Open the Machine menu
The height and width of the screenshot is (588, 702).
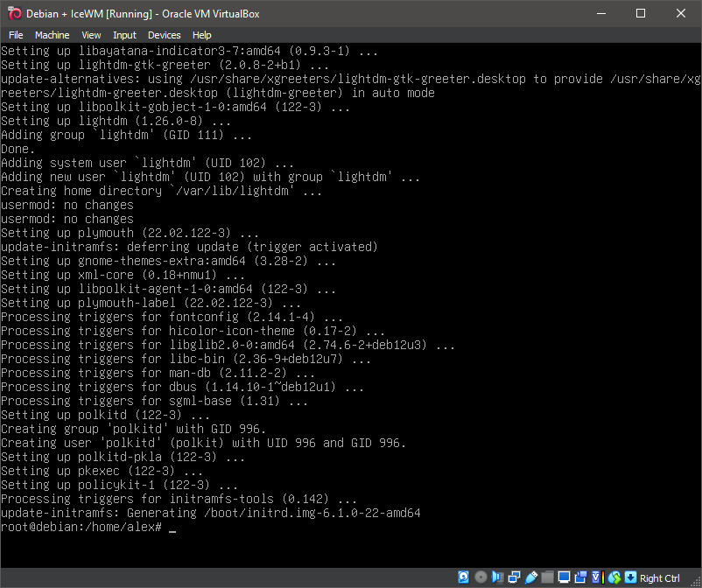52,34
